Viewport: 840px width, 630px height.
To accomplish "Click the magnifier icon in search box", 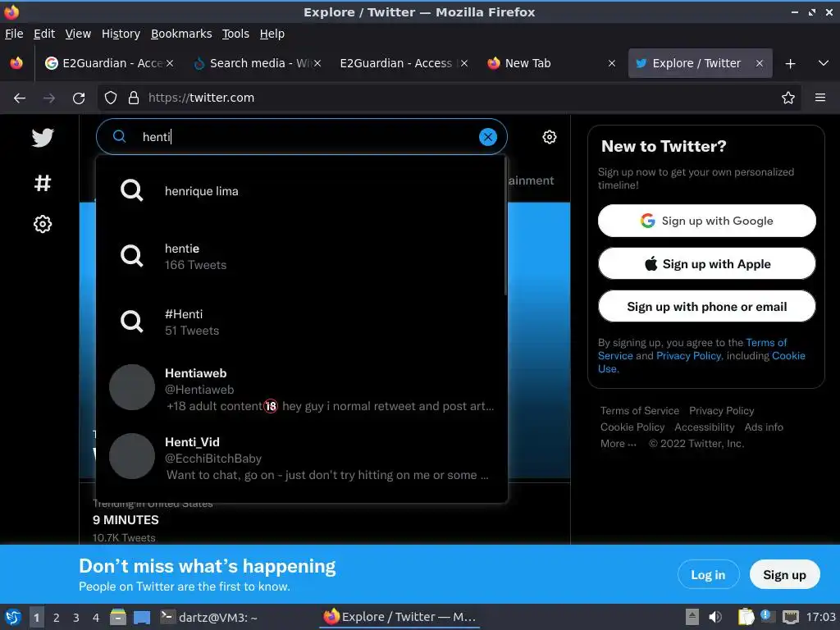I will (120, 137).
